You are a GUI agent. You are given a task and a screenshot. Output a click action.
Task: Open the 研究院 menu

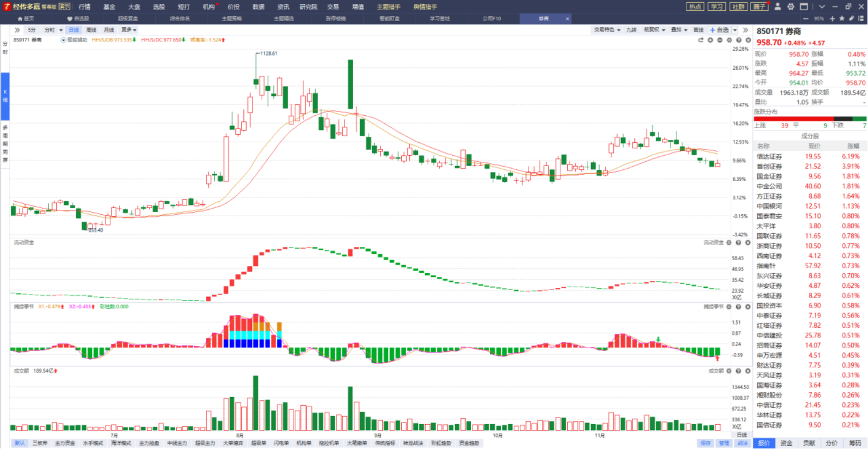(x=308, y=7)
